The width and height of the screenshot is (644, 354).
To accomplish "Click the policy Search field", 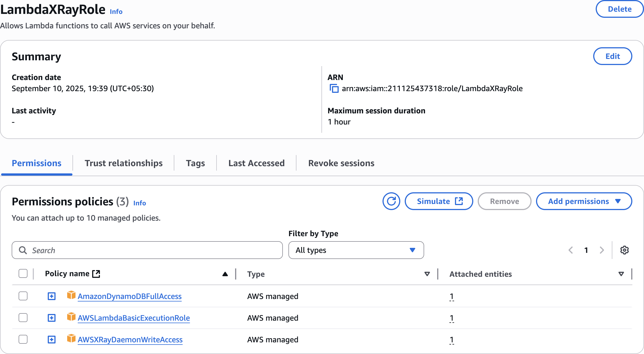I will click(147, 250).
